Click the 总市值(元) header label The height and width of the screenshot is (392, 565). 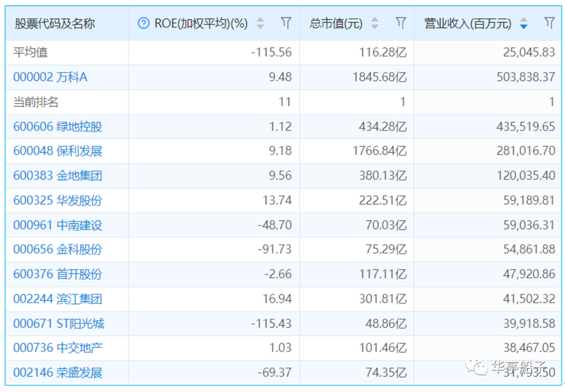[336, 24]
